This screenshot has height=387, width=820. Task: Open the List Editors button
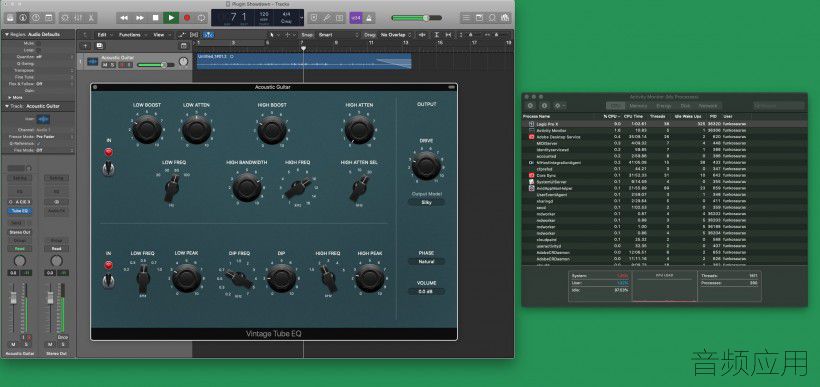point(466,18)
